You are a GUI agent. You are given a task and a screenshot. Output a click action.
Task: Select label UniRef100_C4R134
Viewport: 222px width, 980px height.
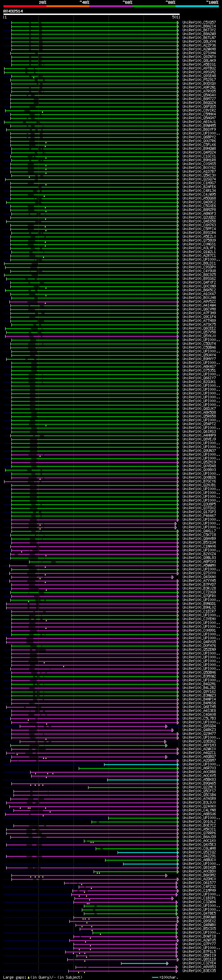pos(199,191)
